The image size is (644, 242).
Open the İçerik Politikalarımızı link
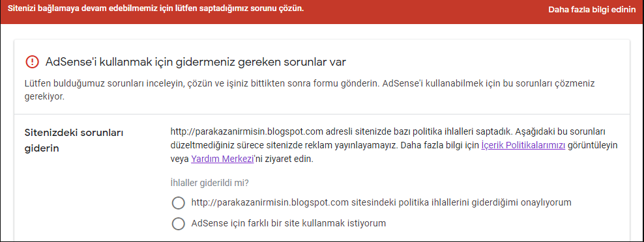point(523,146)
